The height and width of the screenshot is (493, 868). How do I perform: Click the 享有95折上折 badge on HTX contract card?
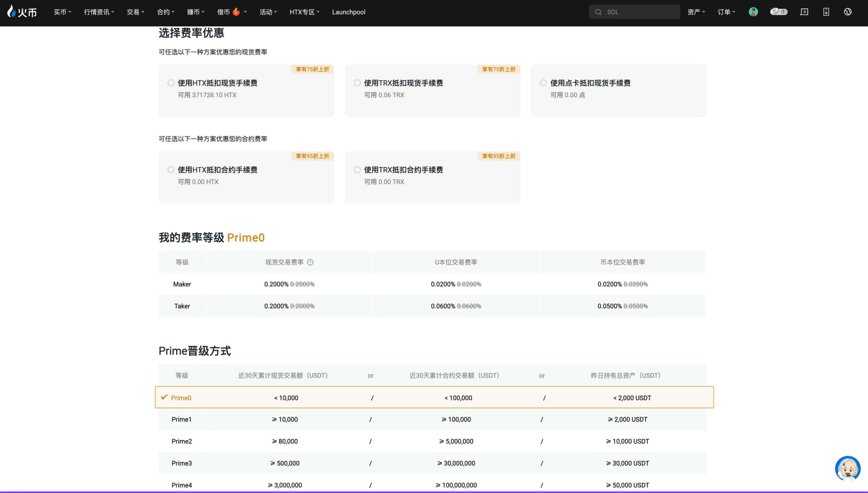point(312,156)
